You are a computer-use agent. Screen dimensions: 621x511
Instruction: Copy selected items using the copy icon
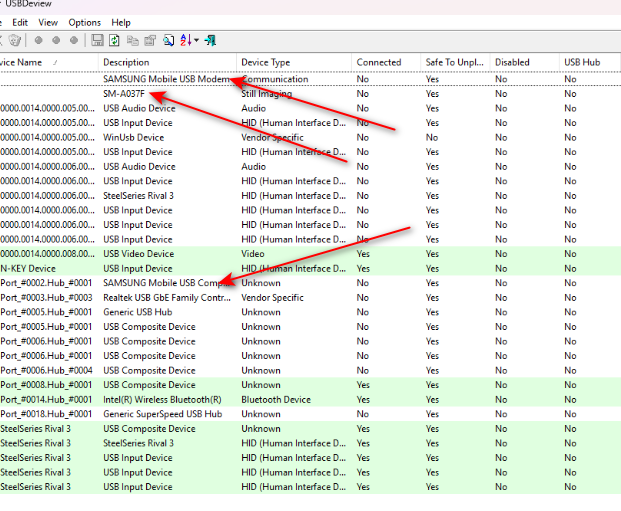133,40
